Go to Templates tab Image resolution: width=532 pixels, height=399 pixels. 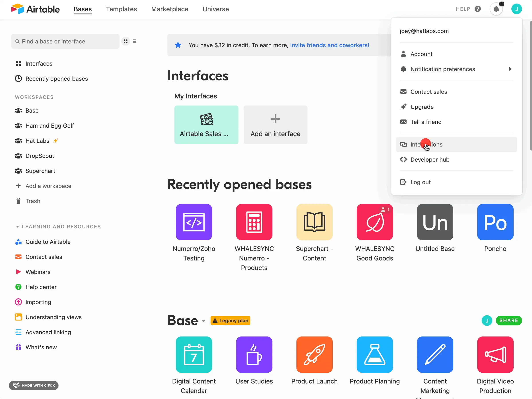pos(121,9)
